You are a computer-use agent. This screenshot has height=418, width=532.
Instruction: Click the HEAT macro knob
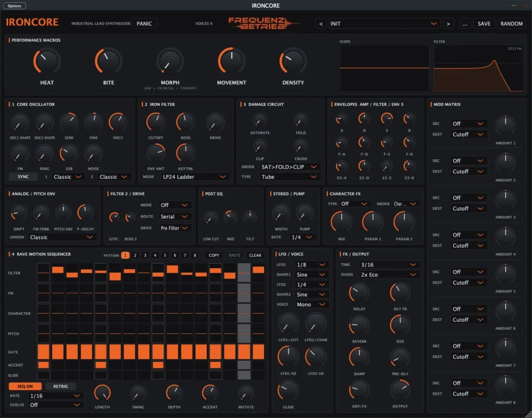tap(47, 62)
